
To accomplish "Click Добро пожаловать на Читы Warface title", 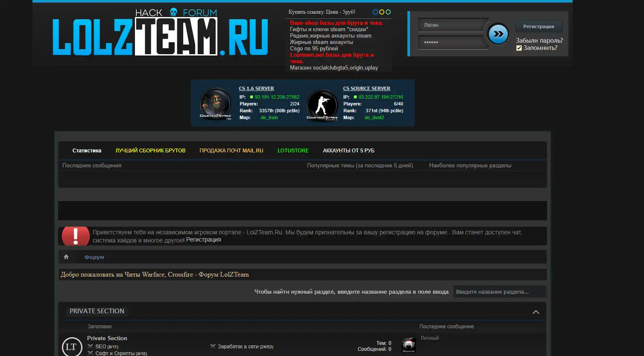I will point(155,274).
